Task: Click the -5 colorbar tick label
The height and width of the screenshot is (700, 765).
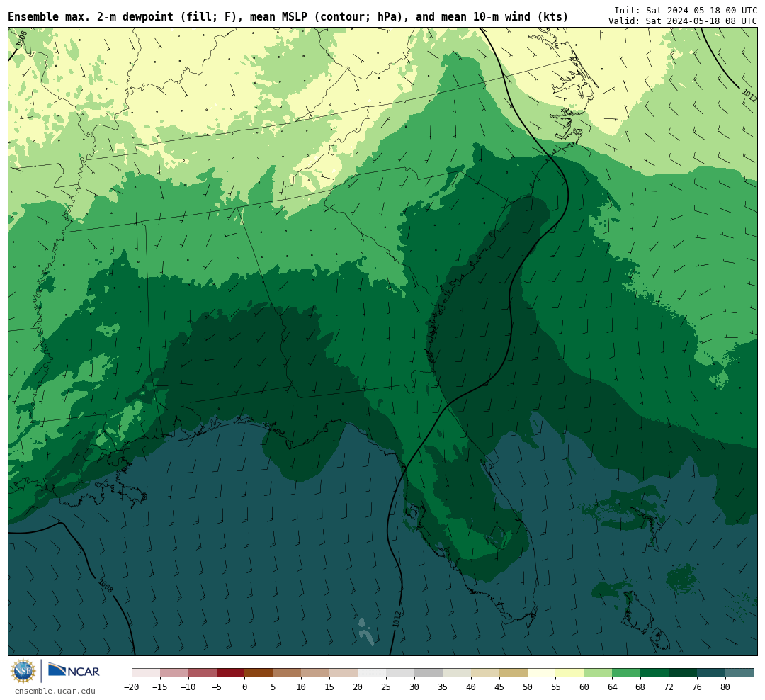Action: [x=217, y=687]
